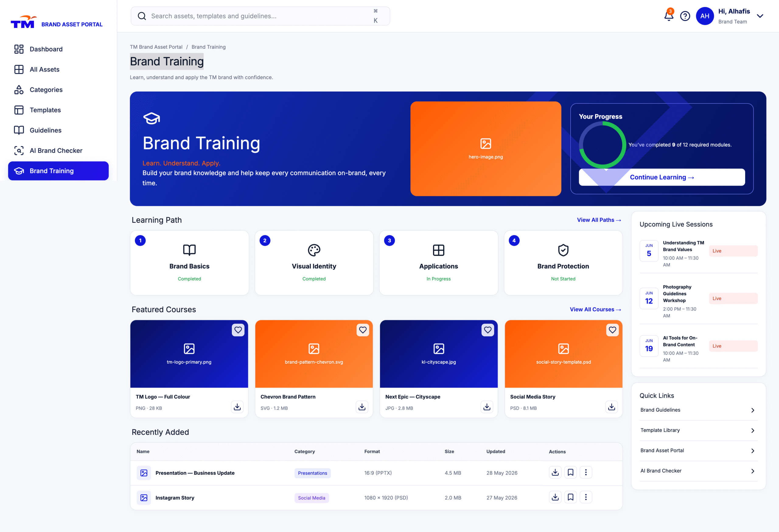This screenshot has height=532, width=779.
Task: Click the Applications grid icon
Action: pos(438,250)
